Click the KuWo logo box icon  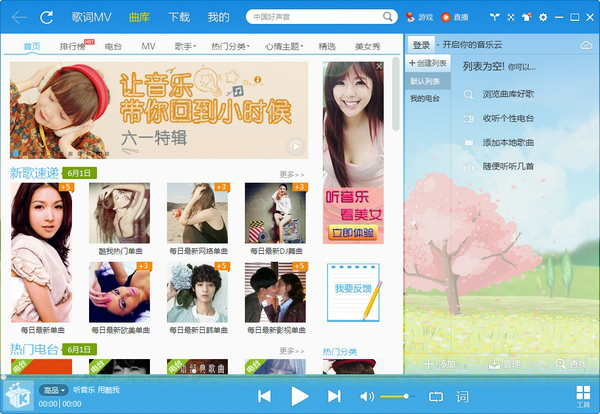click(x=17, y=395)
